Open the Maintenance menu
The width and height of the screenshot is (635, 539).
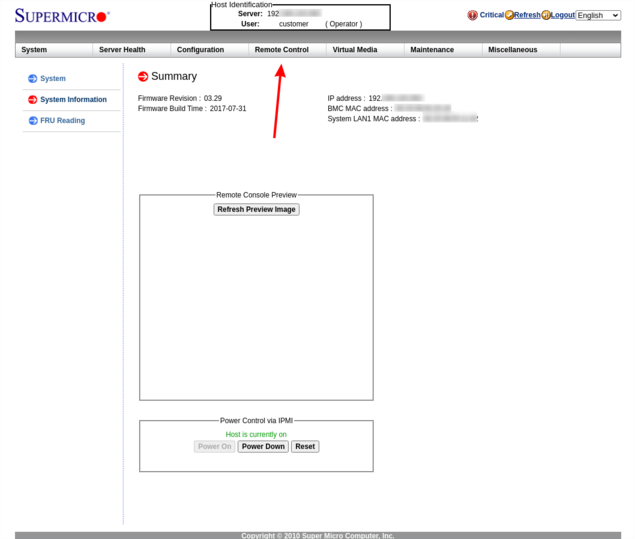tap(443, 50)
